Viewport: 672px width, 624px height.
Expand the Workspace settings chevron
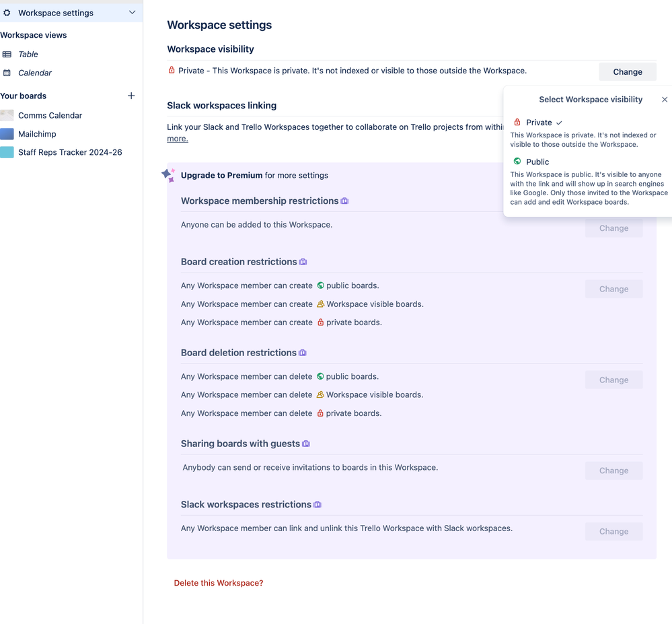(x=132, y=12)
